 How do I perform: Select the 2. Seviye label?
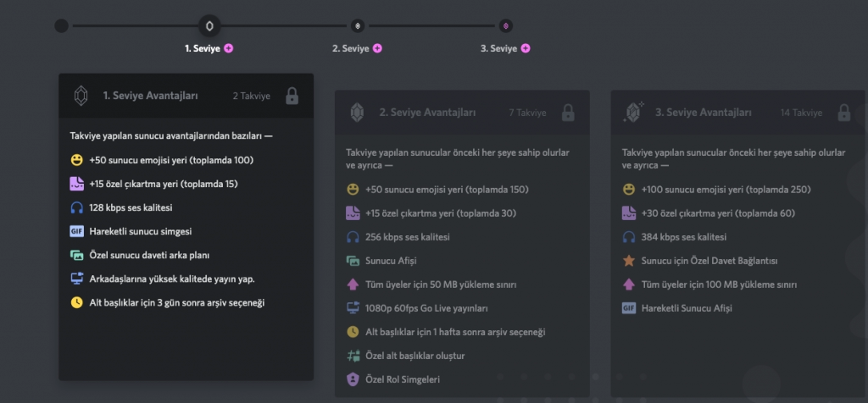350,48
